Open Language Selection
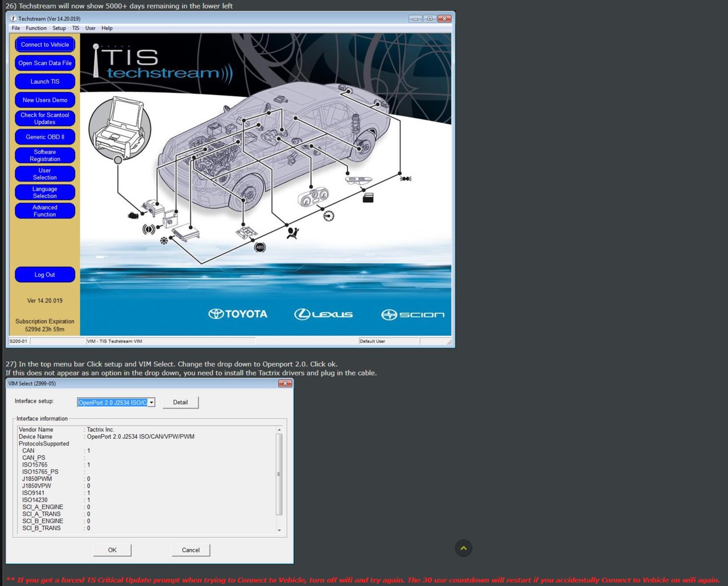Image resolution: width=728 pixels, height=586 pixels. [x=45, y=192]
